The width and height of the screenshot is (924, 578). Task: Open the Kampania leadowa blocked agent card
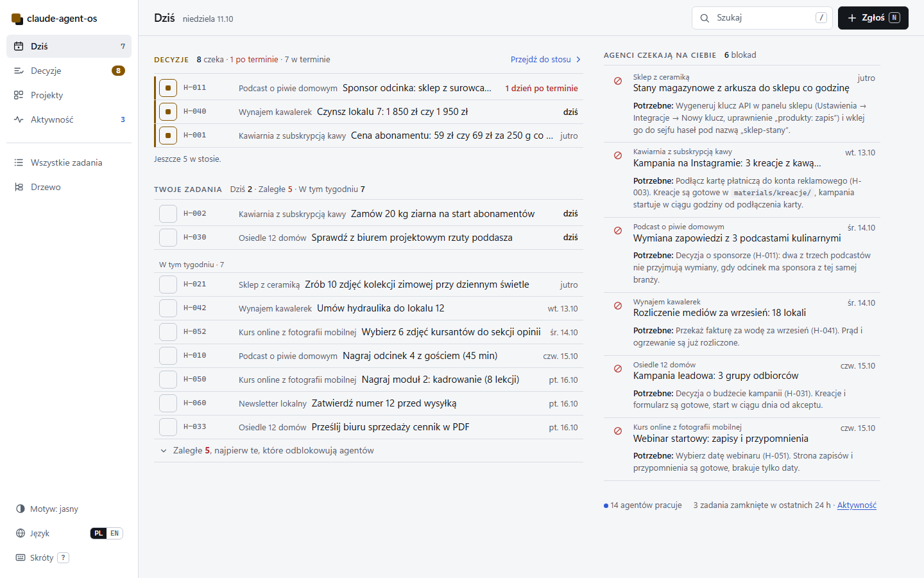tap(742, 387)
